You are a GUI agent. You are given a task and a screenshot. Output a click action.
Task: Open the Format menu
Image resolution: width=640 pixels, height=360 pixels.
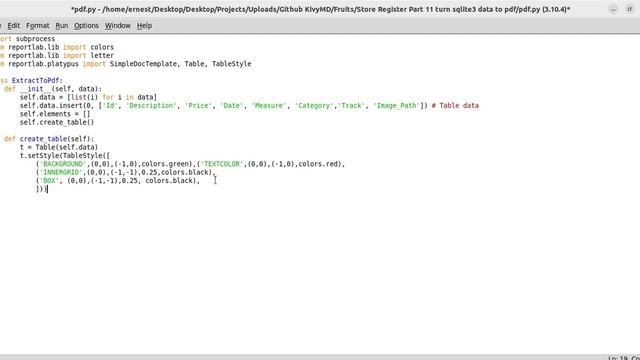tap(38, 26)
